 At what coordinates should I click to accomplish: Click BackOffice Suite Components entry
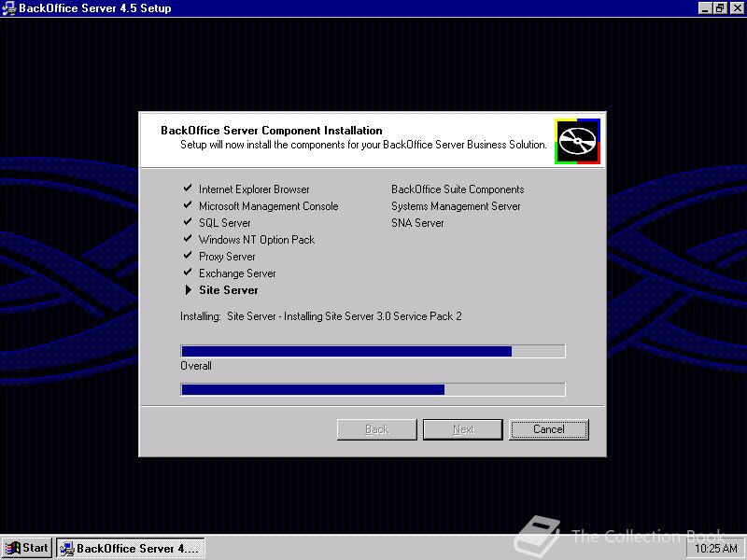coord(458,189)
